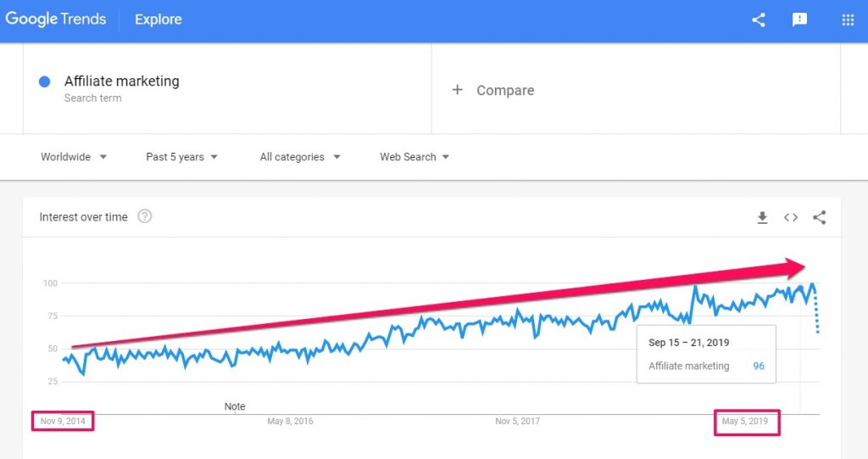
Task: Click the blue Affiliate marketing color dot
Action: tap(45, 82)
